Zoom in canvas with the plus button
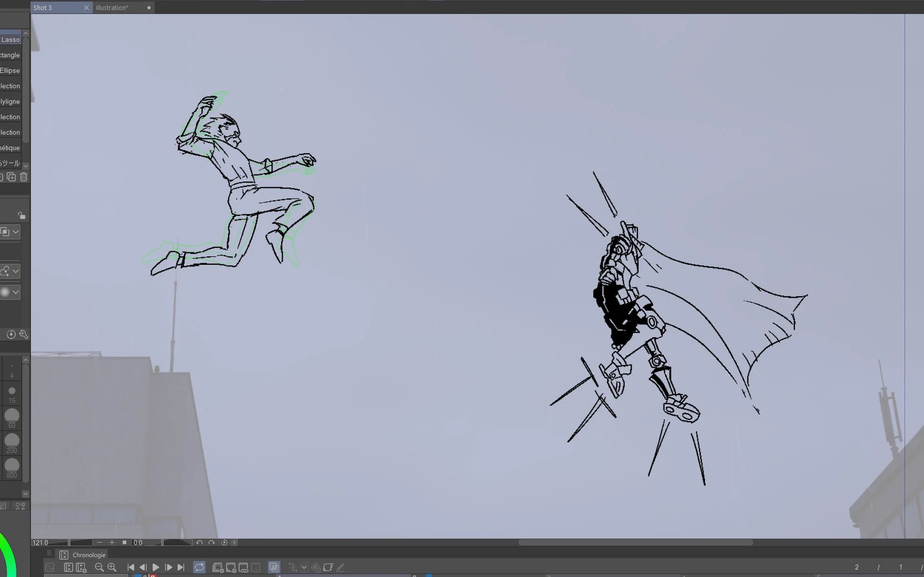The height and width of the screenshot is (577, 924). click(112, 543)
